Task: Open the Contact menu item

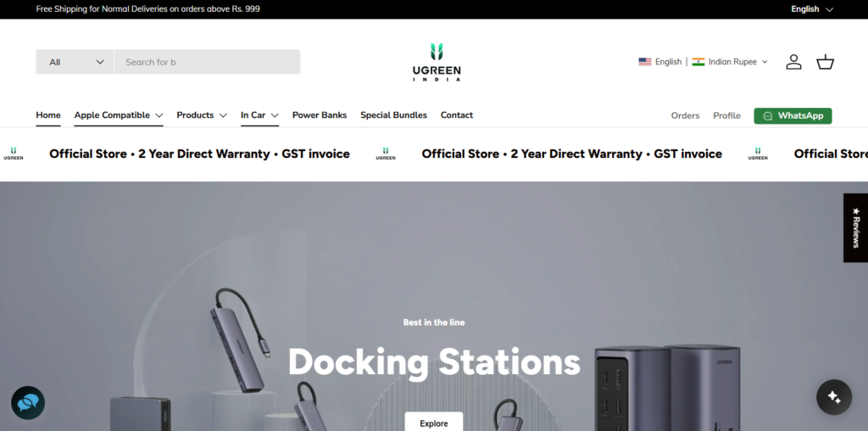Action: point(457,115)
